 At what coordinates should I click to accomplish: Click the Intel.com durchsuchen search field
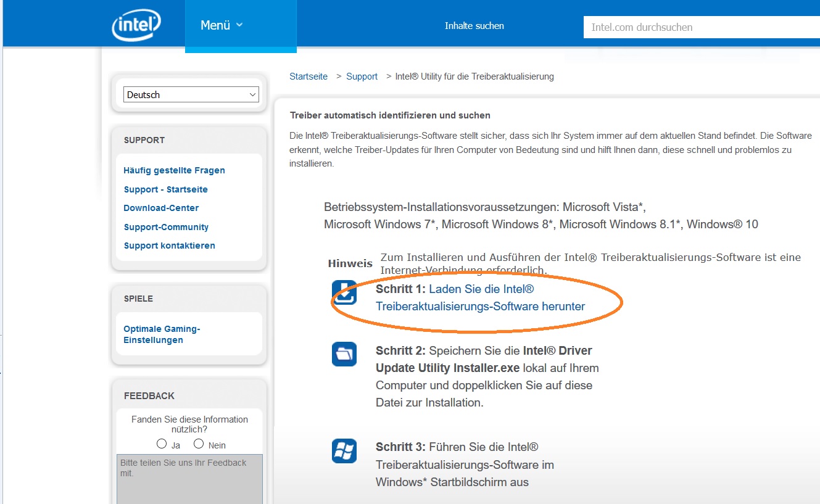pos(702,27)
